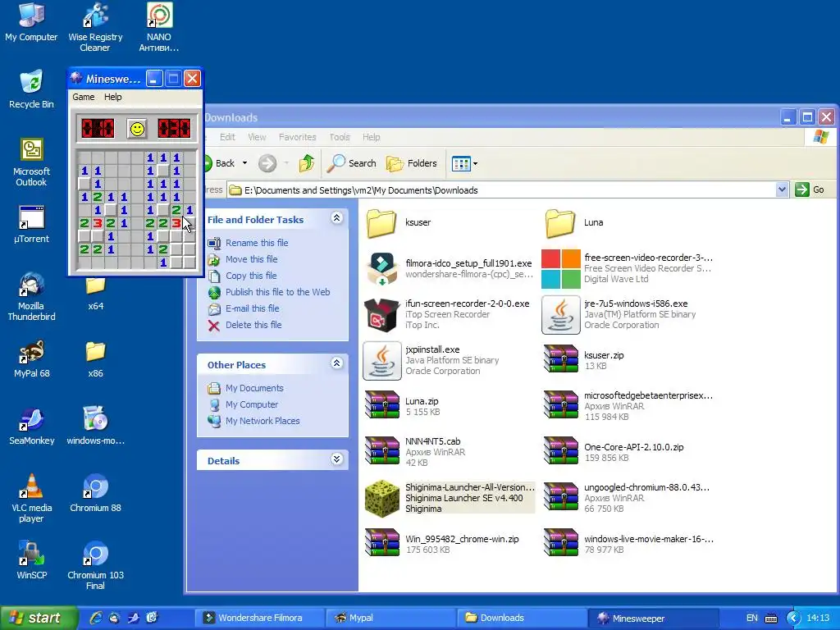The height and width of the screenshot is (630, 840).
Task: Click Move this file link
Action: pyautogui.click(x=251, y=259)
